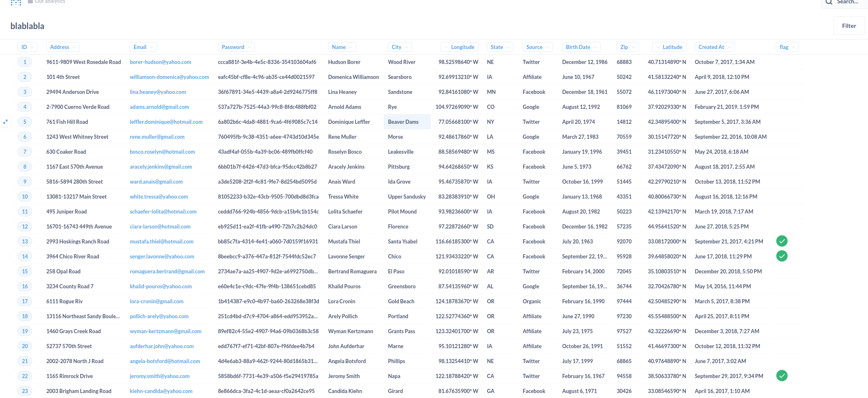Image resolution: width=868 pixels, height=398 pixels.
Task: Open the borer-hudson@yahoo.com email link
Action: coord(160,62)
